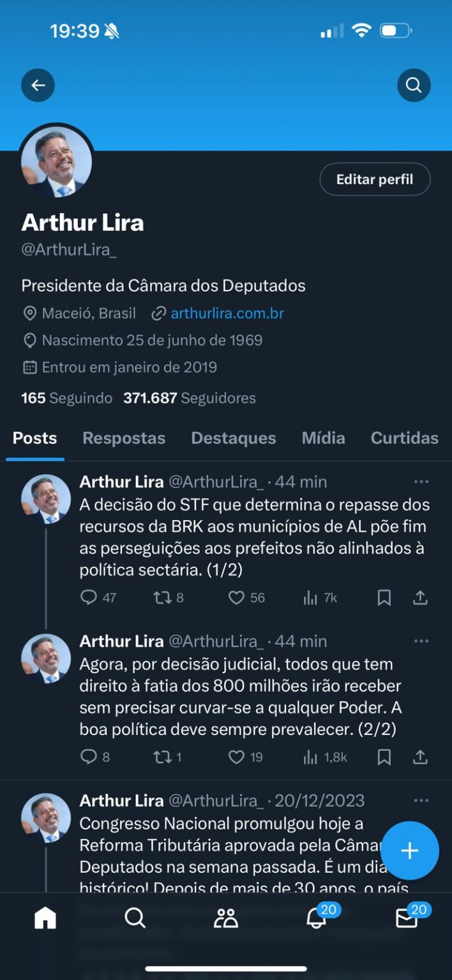Open more options on second post

coord(421,641)
